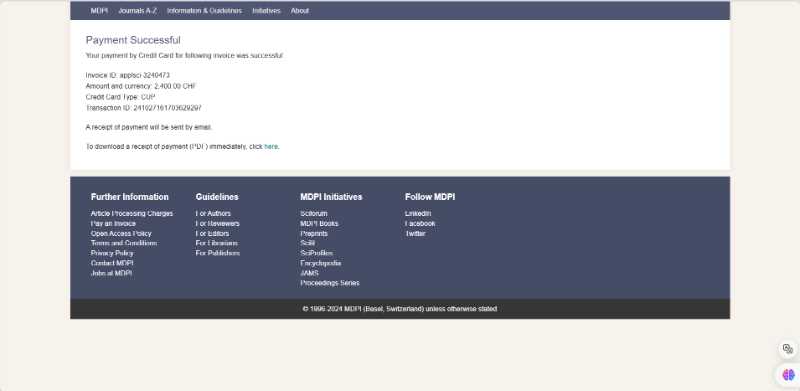This screenshot has width=800, height=391.
Task: Follow MDPI on LinkedIn
Action: (418, 213)
